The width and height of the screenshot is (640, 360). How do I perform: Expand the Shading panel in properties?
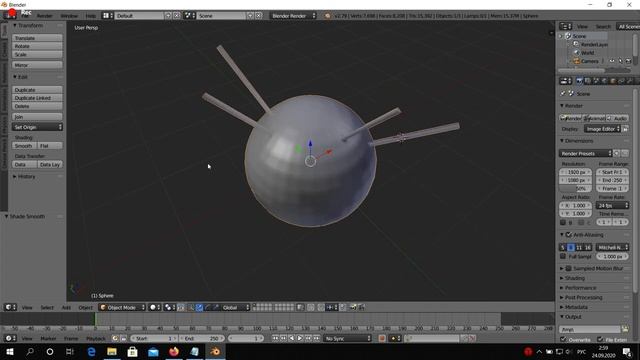click(574, 278)
